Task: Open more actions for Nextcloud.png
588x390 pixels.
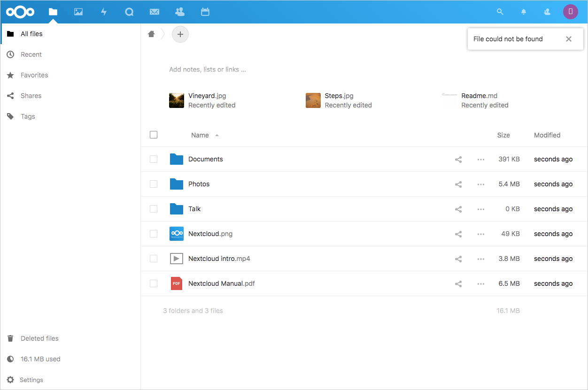Action: [481, 234]
